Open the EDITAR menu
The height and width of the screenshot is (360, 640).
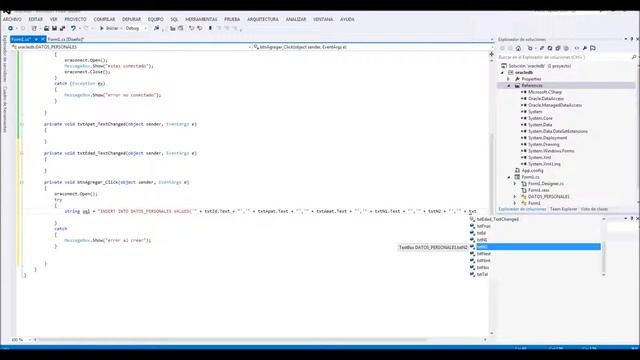tap(36, 19)
